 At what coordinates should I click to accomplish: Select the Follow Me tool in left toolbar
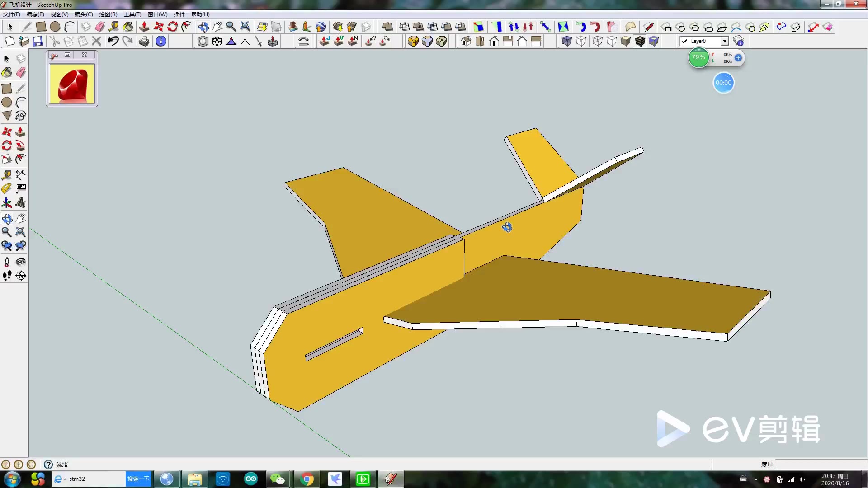pos(21,145)
